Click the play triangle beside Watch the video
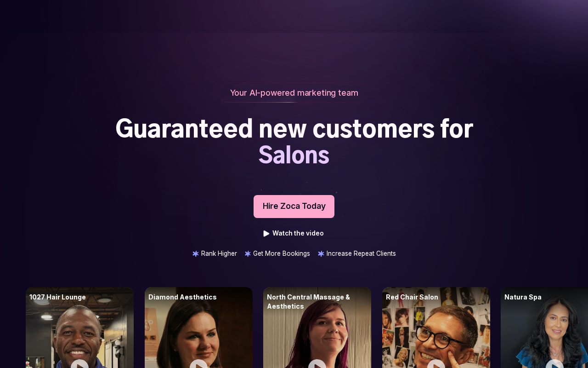The image size is (588, 368). pyautogui.click(x=266, y=234)
